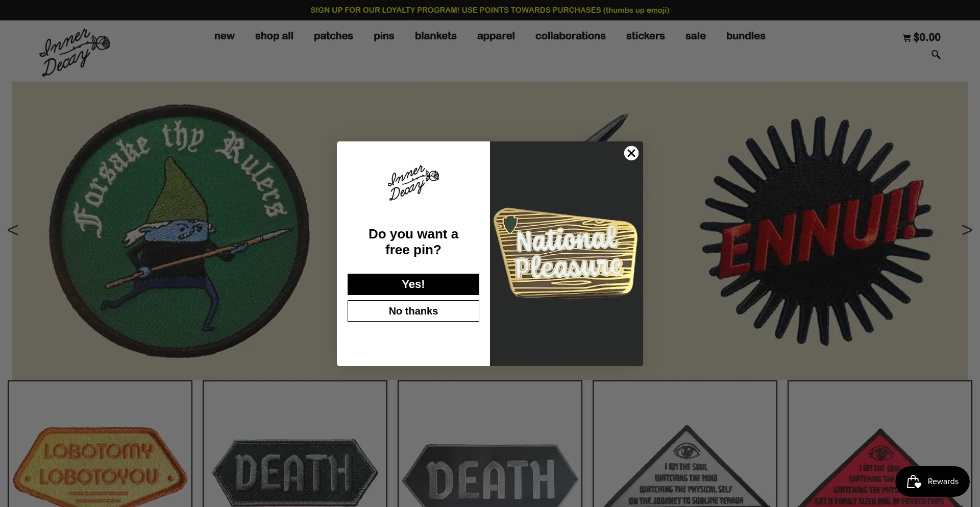Navigate to the blankets section
Screen dimensions: 980x507
coord(435,36)
